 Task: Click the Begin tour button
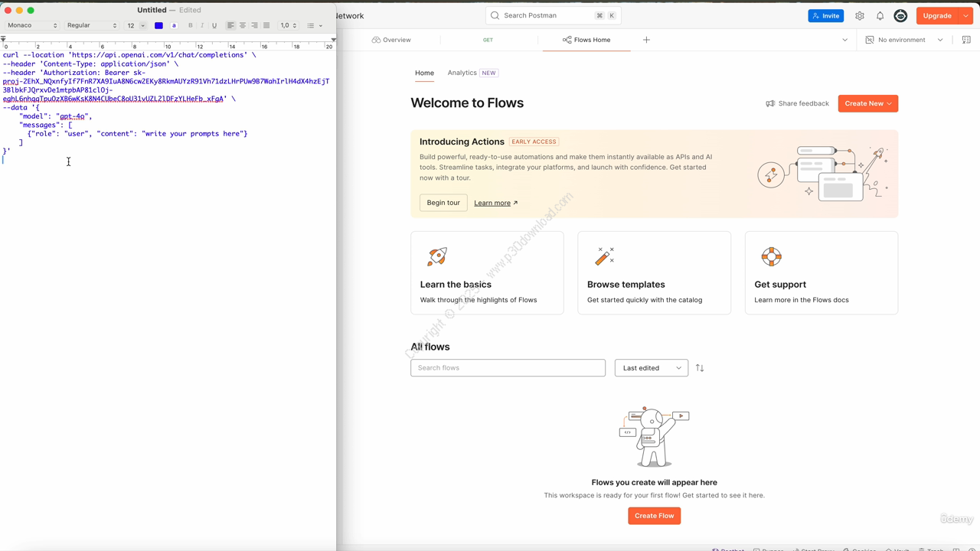click(x=443, y=203)
